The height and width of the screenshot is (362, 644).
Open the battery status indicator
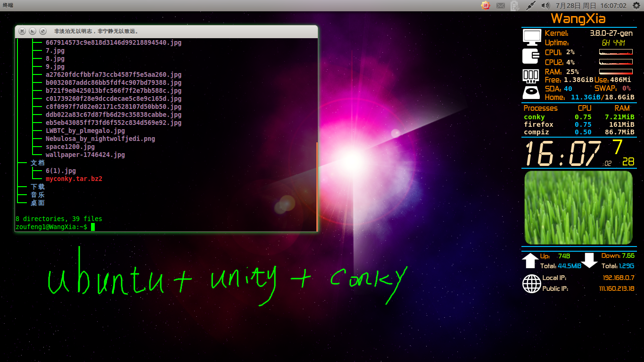coord(515,6)
